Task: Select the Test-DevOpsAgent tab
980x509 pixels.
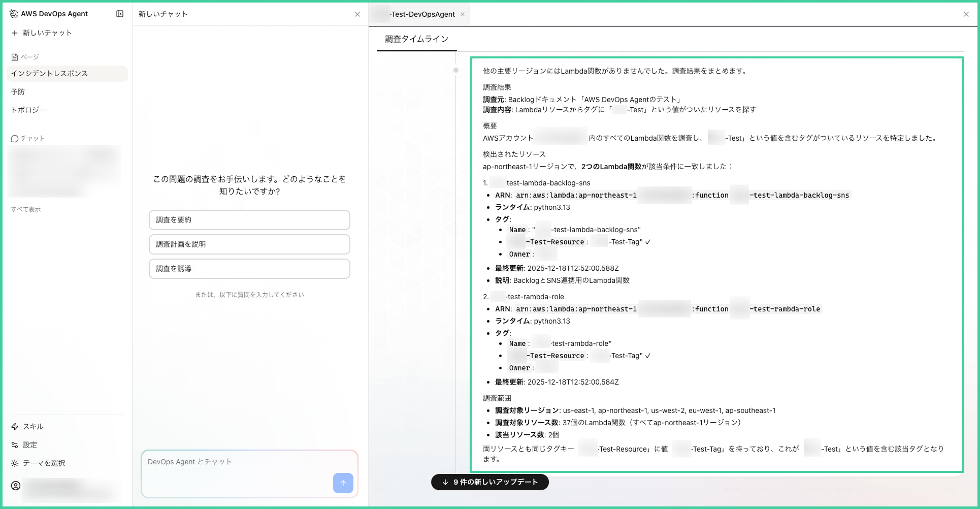Action: 419,14
